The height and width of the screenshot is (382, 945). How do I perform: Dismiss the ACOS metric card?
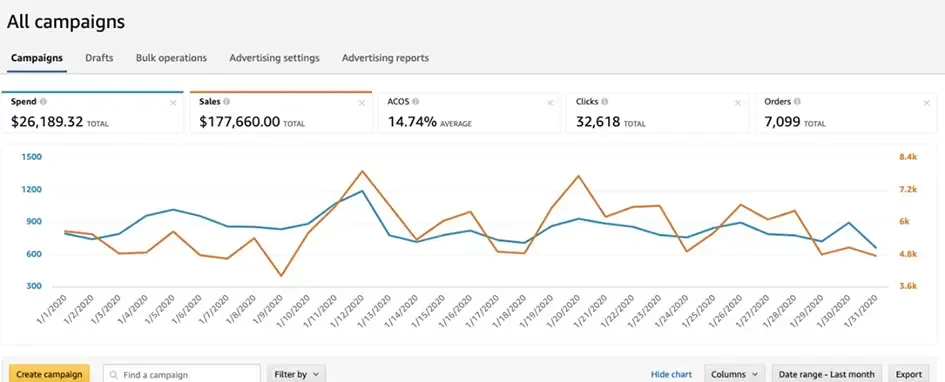click(x=550, y=103)
